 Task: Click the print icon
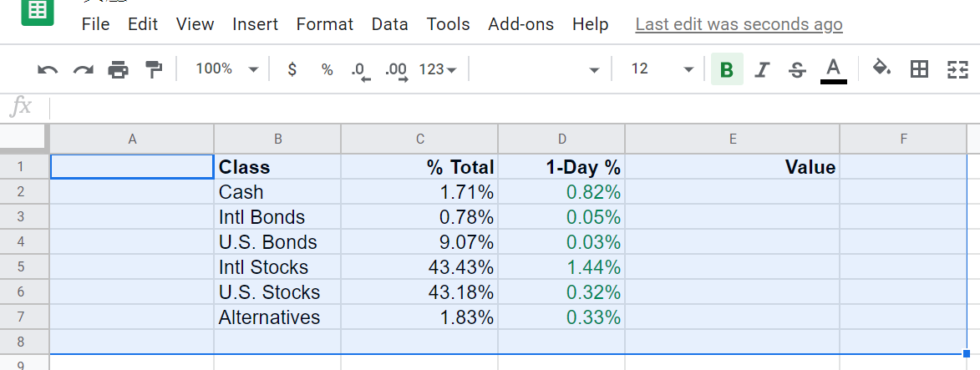tap(119, 70)
